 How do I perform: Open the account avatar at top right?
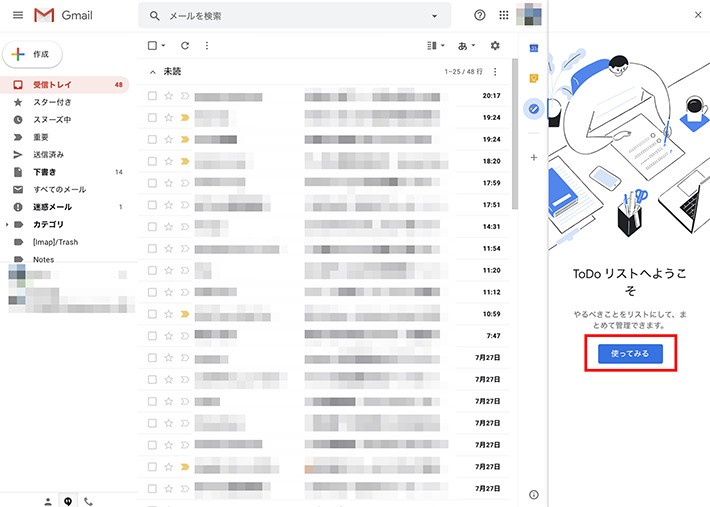point(529,14)
